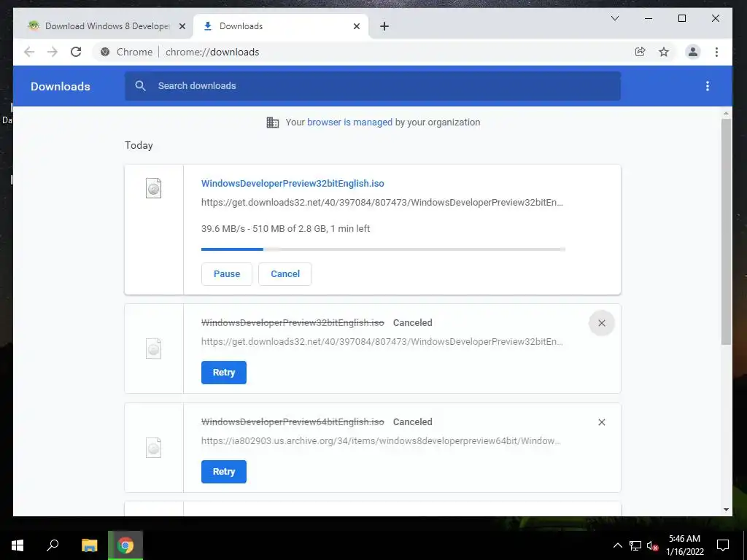This screenshot has height=560, width=747.
Task: Click the '39.6 MB/s - 510 MB of 2.8 GB' status
Action: click(285, 228)
